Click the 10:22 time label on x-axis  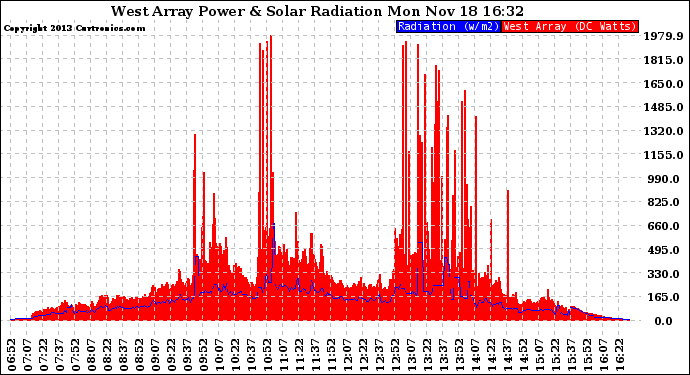click(x=235, y=355)
